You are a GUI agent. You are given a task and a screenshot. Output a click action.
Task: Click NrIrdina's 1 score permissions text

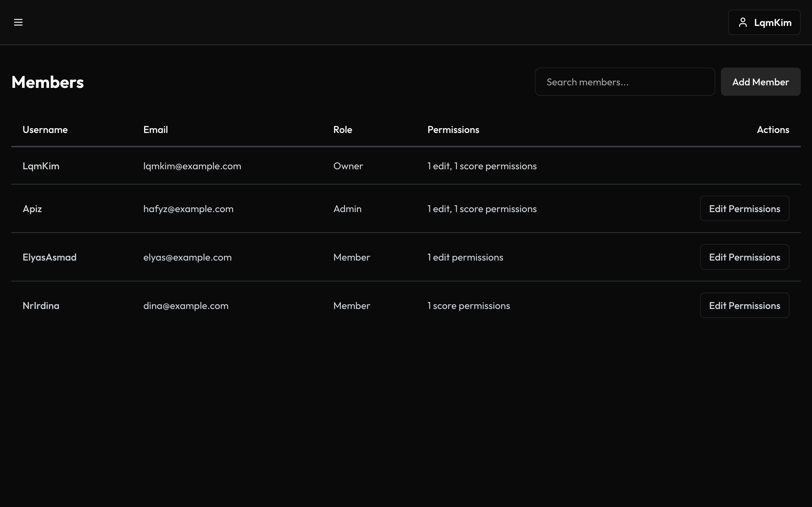468,306
